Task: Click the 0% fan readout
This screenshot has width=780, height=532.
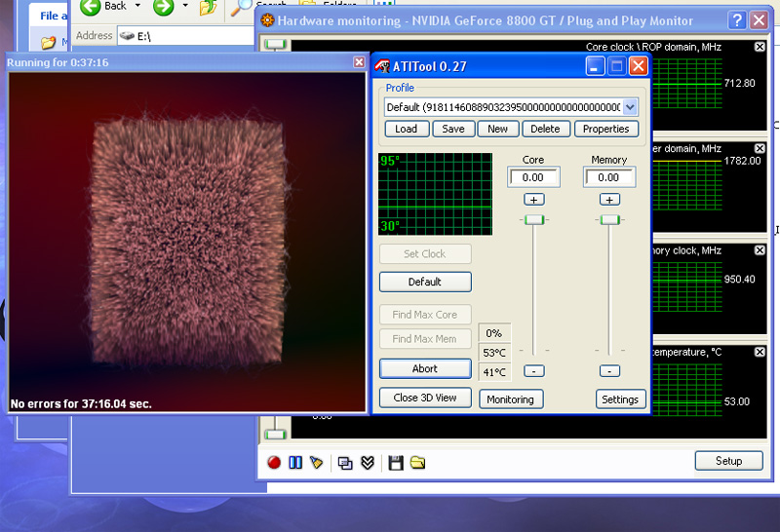Action: [494, 333]
